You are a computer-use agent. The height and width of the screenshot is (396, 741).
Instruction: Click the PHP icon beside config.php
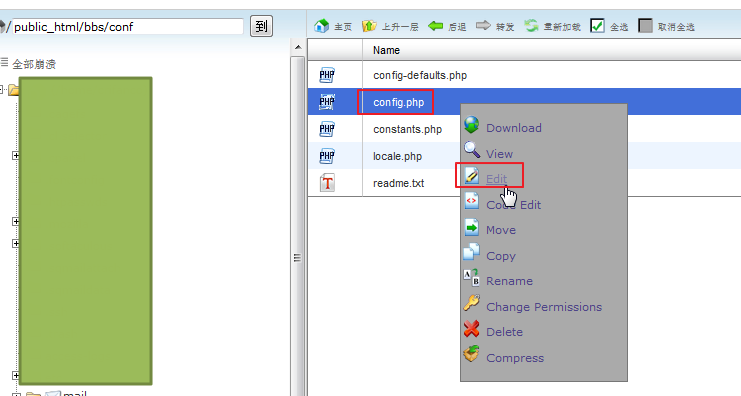[x=327, y=102]
